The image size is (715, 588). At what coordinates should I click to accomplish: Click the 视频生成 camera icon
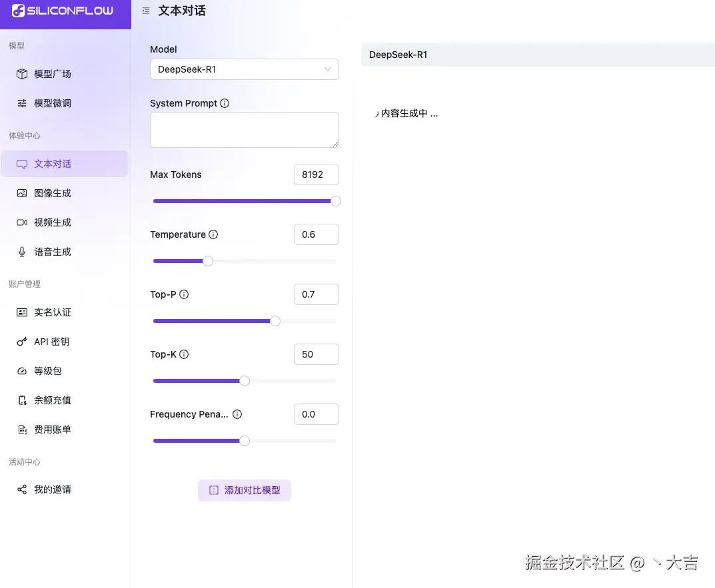pos(22,222)
